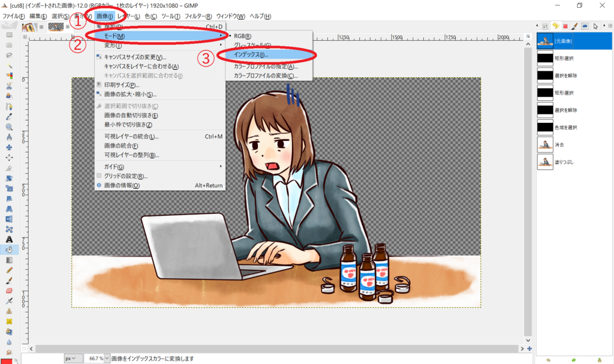614x364 pixels.
Task: Select the Text tool
Action: [9, 239]
